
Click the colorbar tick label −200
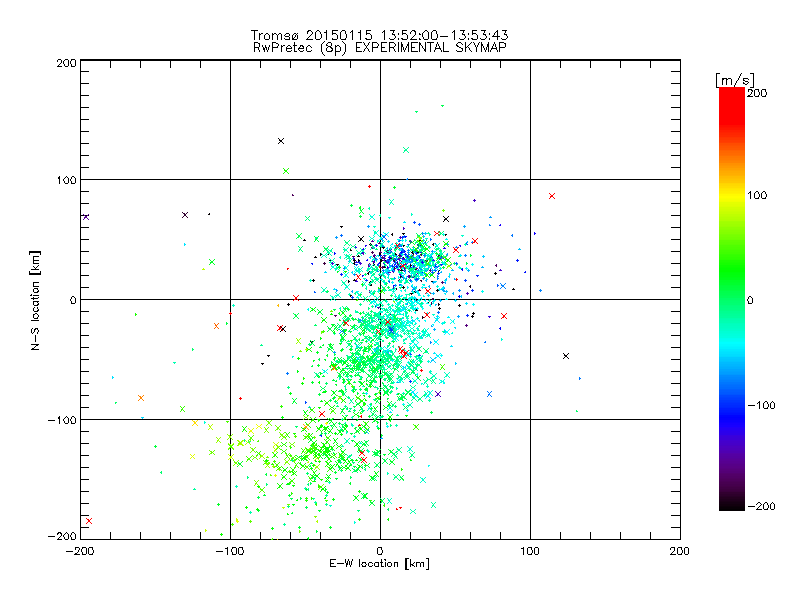(x=761, y=507)
